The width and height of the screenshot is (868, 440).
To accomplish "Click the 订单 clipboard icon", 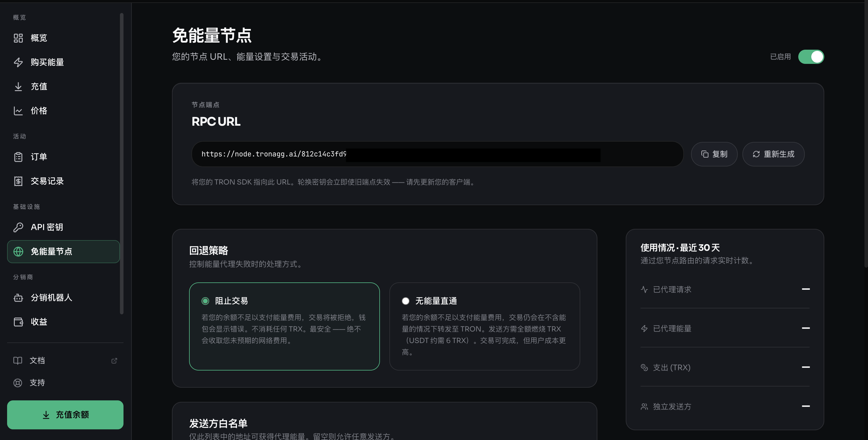I will click(x=18, y=157).
